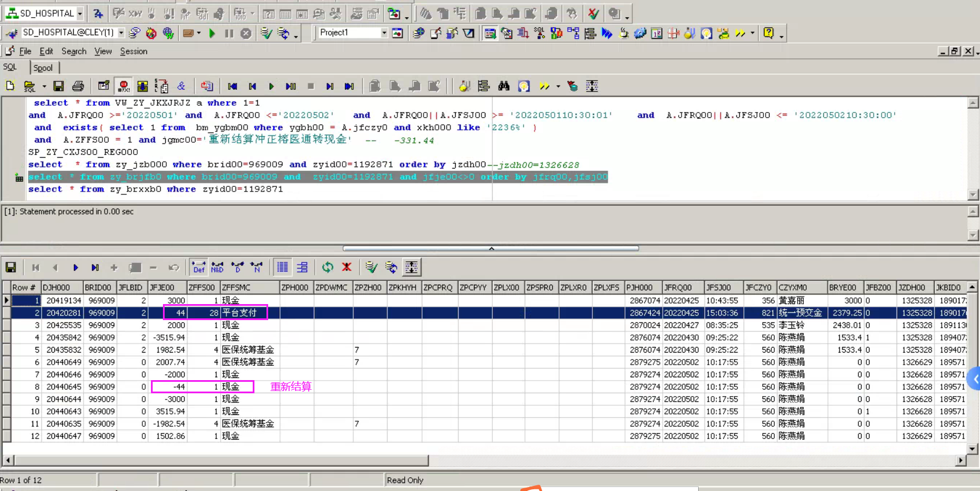The width and height of the screenshot is (980, 491).
Task: Toggle the grid table view button
Action: (x=282, y=268)
